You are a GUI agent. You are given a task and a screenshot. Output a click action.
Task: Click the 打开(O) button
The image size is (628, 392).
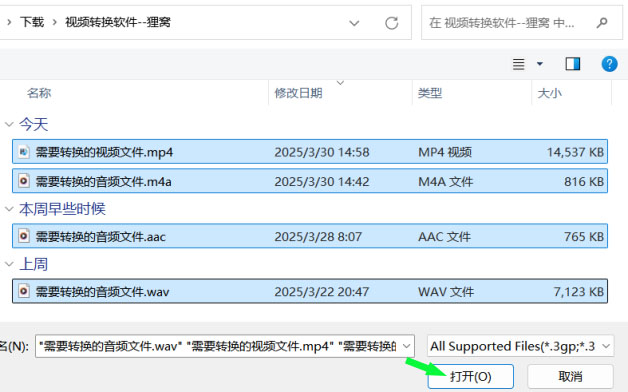coord(471,376)
